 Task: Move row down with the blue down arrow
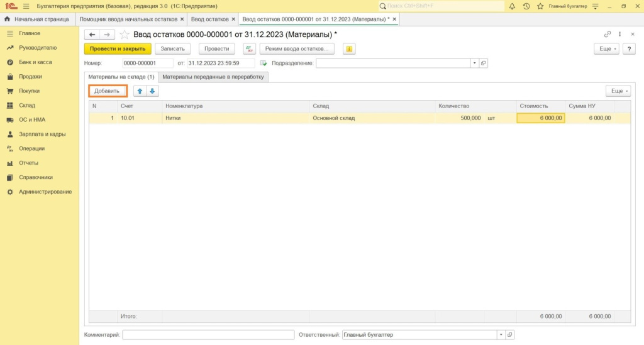pyautogui.click(x=152, y=91)
